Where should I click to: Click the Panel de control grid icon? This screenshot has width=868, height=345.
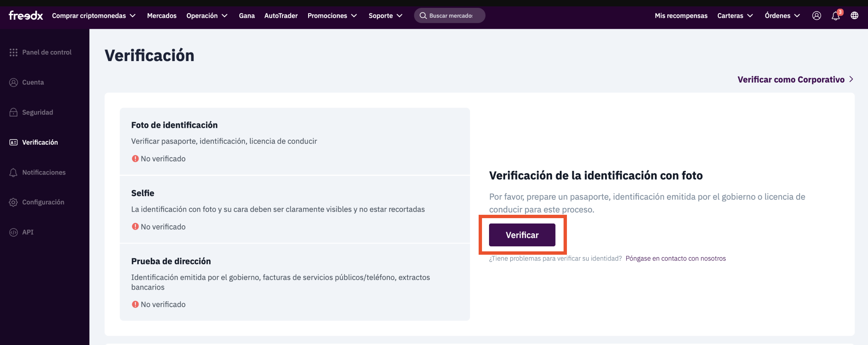tap(13, 52)
